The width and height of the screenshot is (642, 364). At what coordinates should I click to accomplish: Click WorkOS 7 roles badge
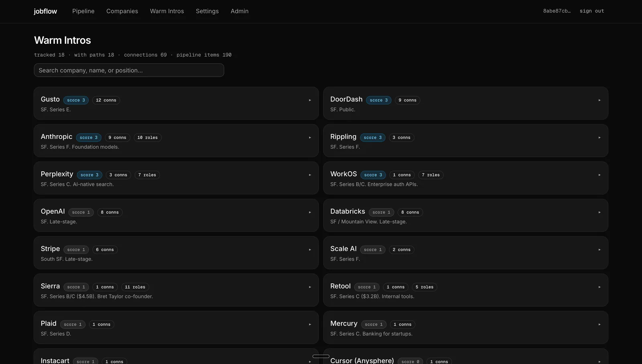(431, 175)
